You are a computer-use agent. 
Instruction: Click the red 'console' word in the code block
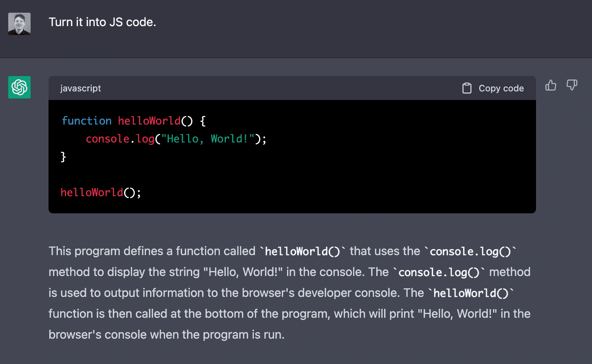coord(108,139)
